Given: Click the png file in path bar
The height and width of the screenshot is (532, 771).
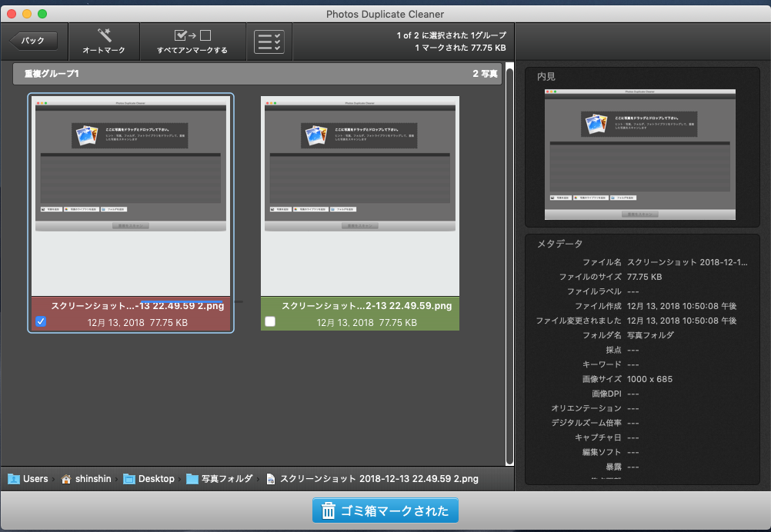Looking at the screenshot, I should [372, 478].
